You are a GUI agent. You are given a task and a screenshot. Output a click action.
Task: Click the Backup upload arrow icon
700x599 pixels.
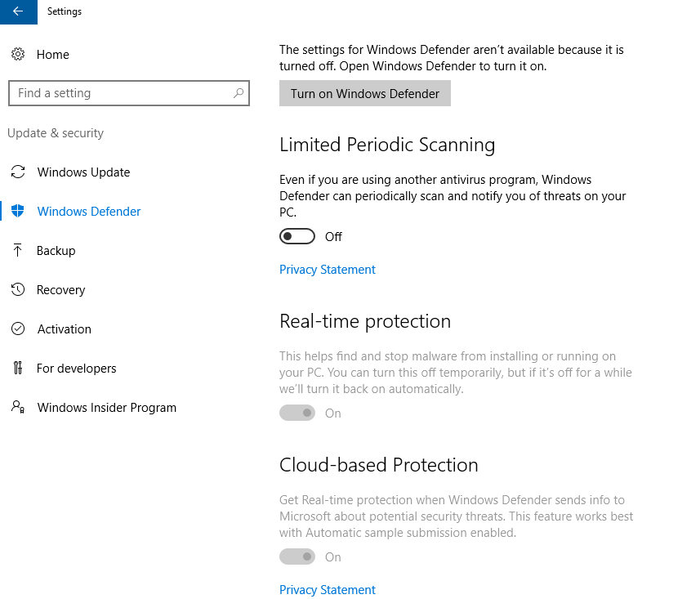(18, 251)
